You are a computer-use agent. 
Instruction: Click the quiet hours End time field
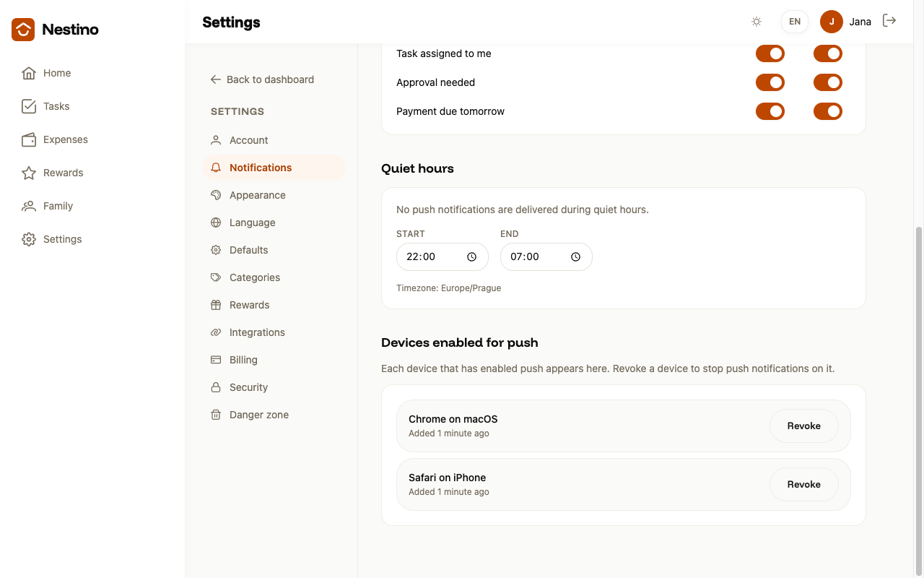(546, 256)
